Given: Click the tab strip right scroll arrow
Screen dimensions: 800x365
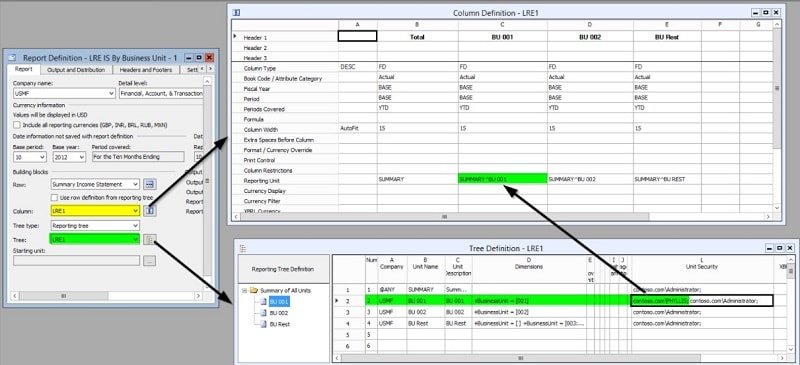Looking at the screenshot, I should (x=210, y=69).
